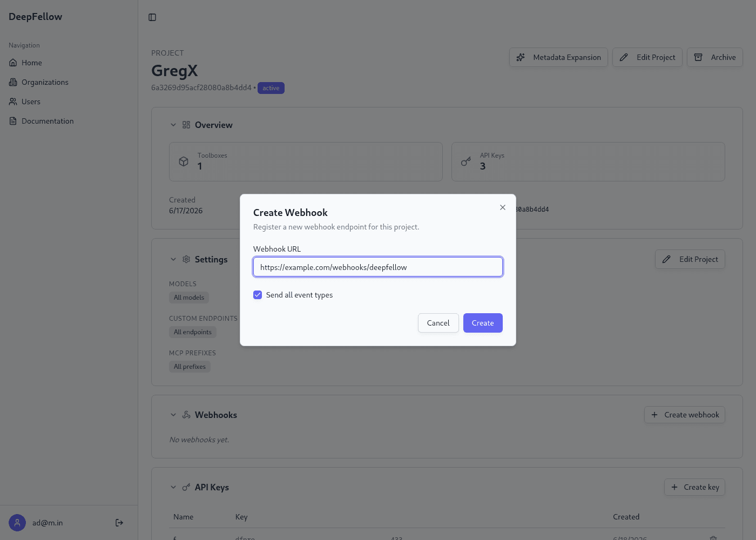The width and height of the screenshot is (756, 540).
Task: Click the Toolboxes overview card
Action: point(306,161)
